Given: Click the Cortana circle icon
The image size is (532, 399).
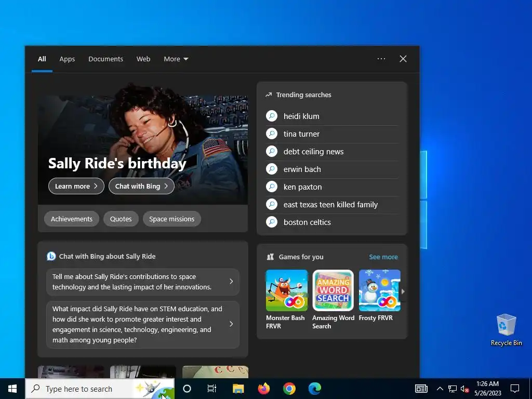Looking at the screenshot, I should [x=187, y=389].
